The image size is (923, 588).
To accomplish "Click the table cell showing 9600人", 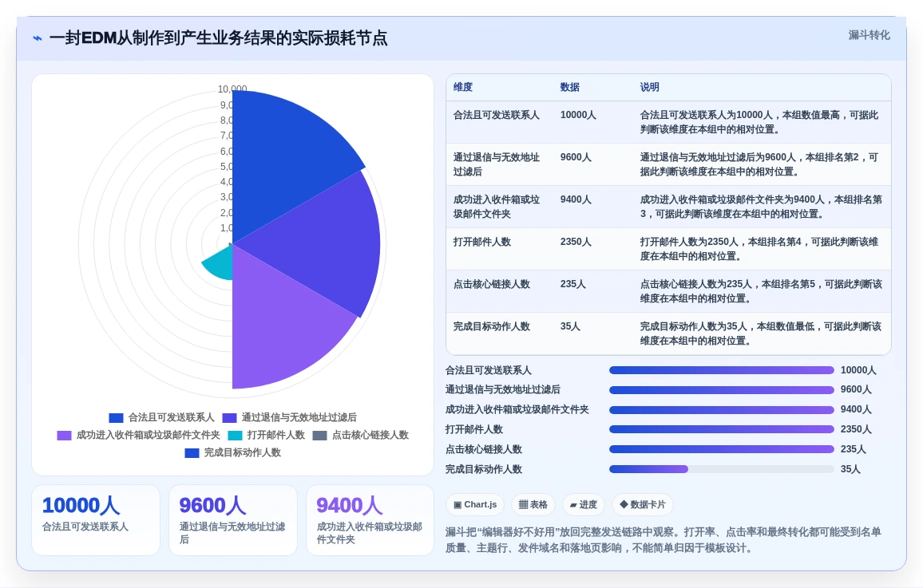I will click(x=576, y=158).
